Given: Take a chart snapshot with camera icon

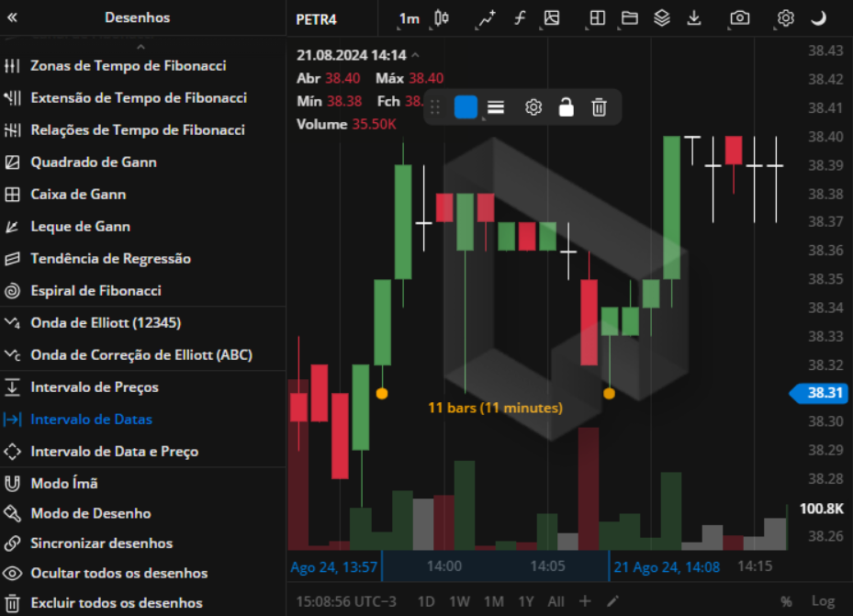Looking at the screenshot, I should 739,18.
